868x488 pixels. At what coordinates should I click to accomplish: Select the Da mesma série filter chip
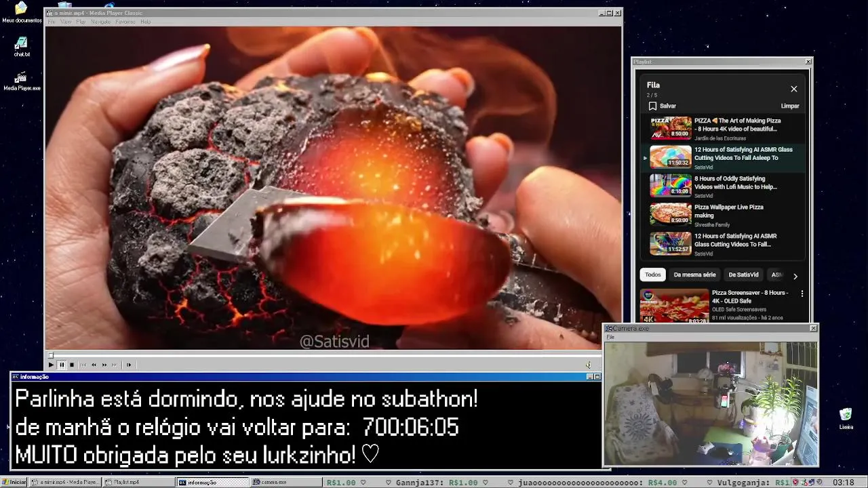[694, 274]
